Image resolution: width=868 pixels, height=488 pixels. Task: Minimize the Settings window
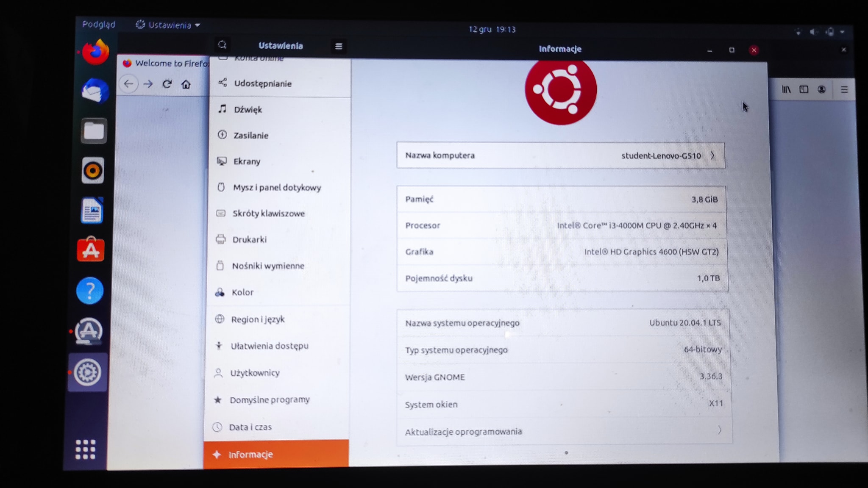(x=709, y=50)
